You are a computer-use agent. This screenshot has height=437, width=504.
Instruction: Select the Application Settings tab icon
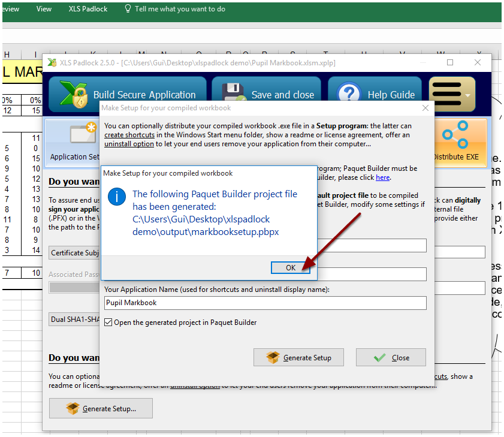coord(82,134)
